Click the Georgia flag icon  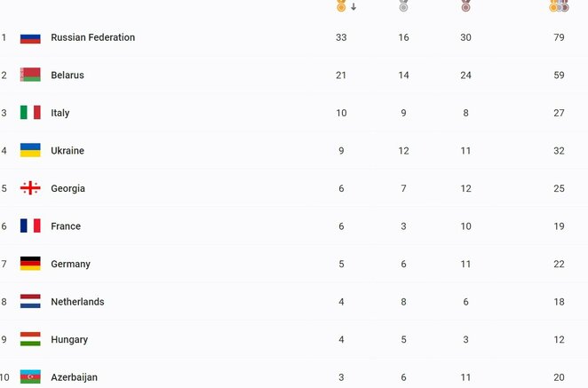30,188
